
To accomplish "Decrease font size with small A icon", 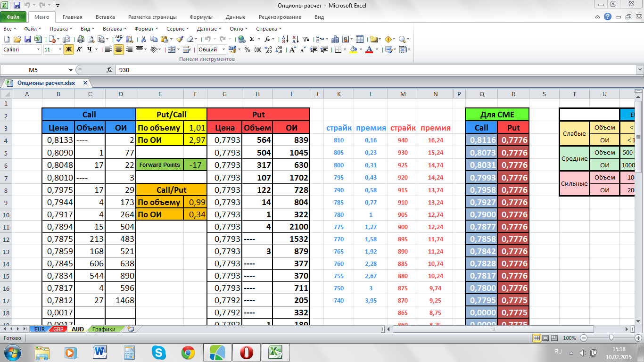I will [303, 49].
